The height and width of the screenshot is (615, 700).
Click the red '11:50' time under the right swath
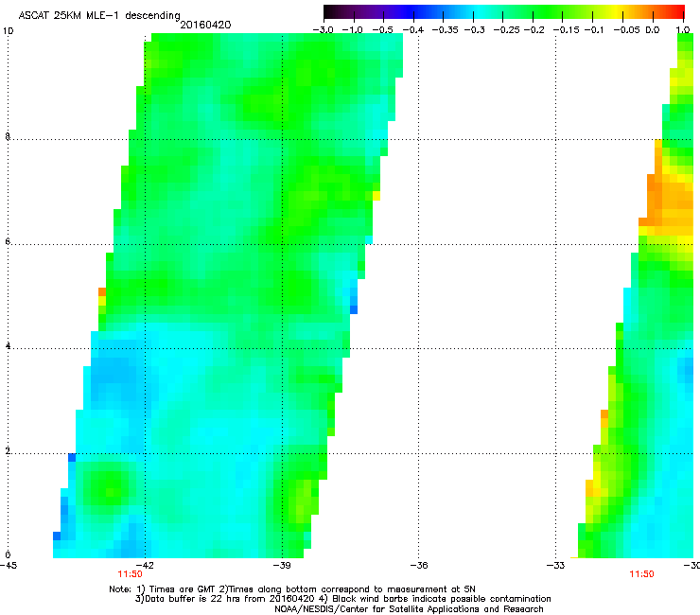(x=641, y=574)
